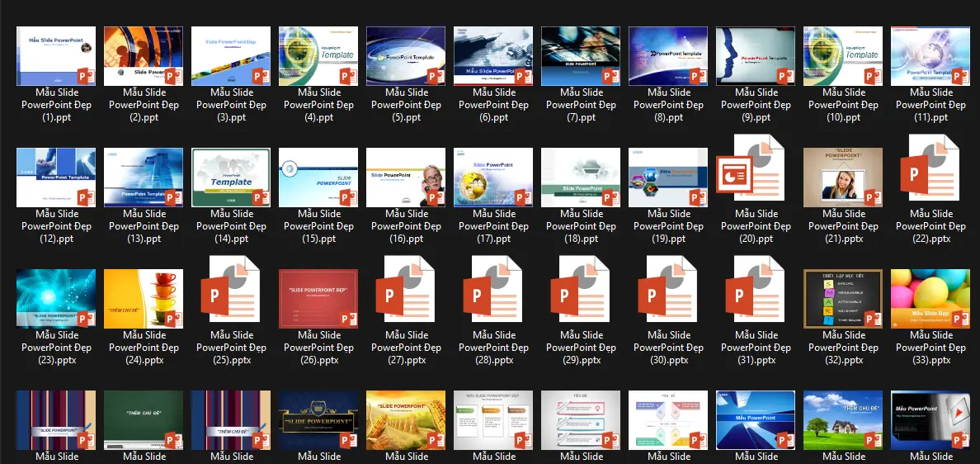The width and height of the screenshot is (980, 464).
Task: Select PowerPoint file icon for (30).pptx
Action: click(667, 290)
